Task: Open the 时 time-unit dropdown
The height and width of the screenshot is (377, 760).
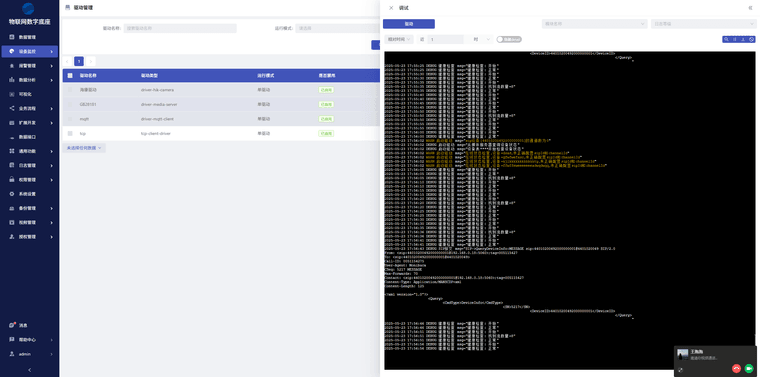Action: pos(482,39)
